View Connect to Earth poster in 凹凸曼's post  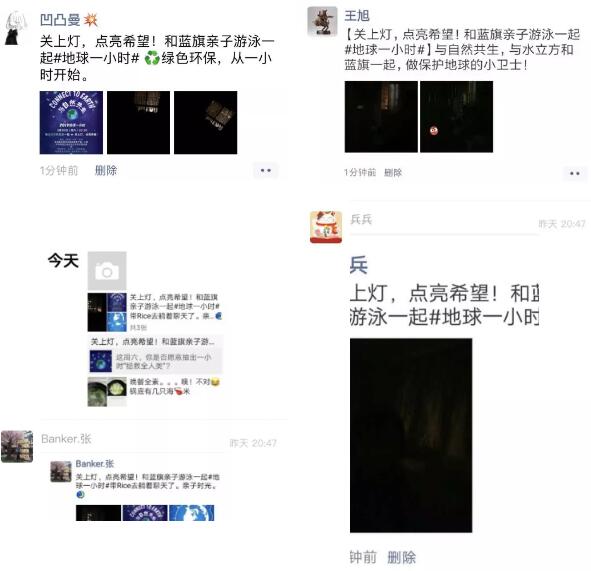[x=71, y=122]
